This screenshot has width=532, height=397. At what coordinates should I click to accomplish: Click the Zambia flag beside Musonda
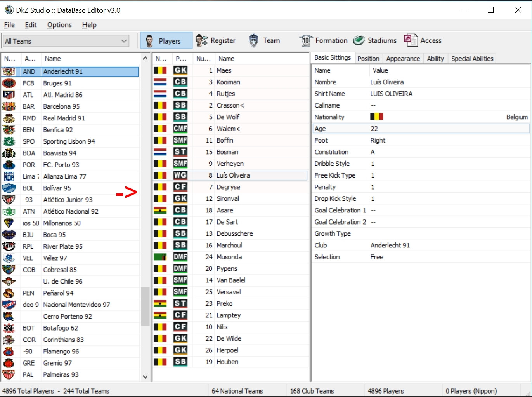click(x=160, y=257)
